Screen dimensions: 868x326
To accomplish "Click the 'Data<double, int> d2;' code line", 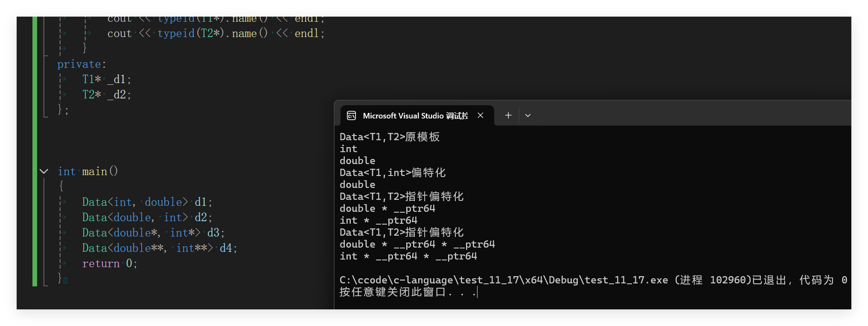I will (147, 217).
